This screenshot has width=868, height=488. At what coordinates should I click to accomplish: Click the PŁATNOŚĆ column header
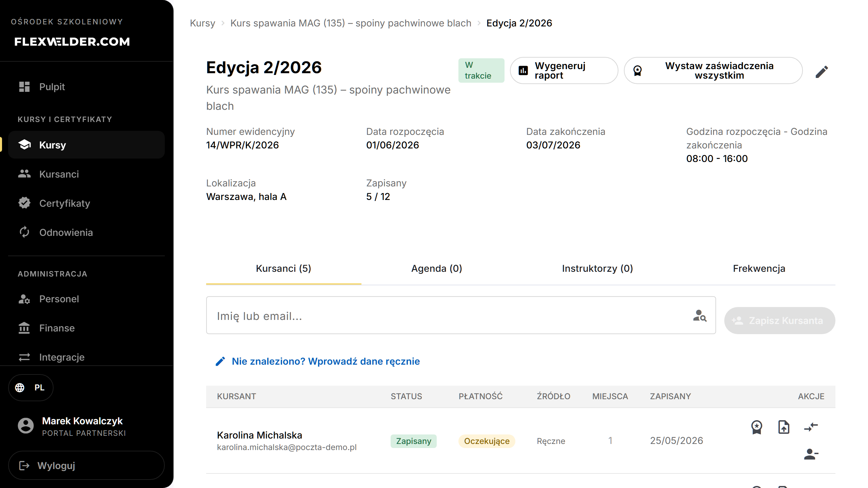[x=481, y=396]
